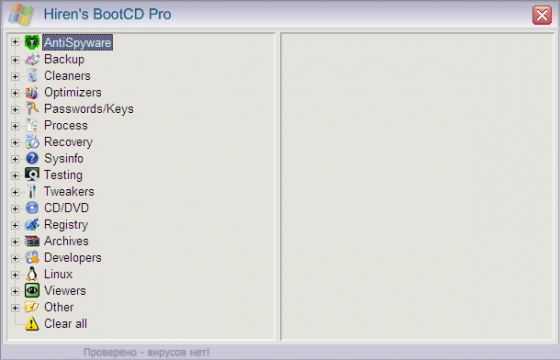The width and height of the screenshot is (560, 360).
Task: Expand the Archives tree node
Action: (15, 241)
